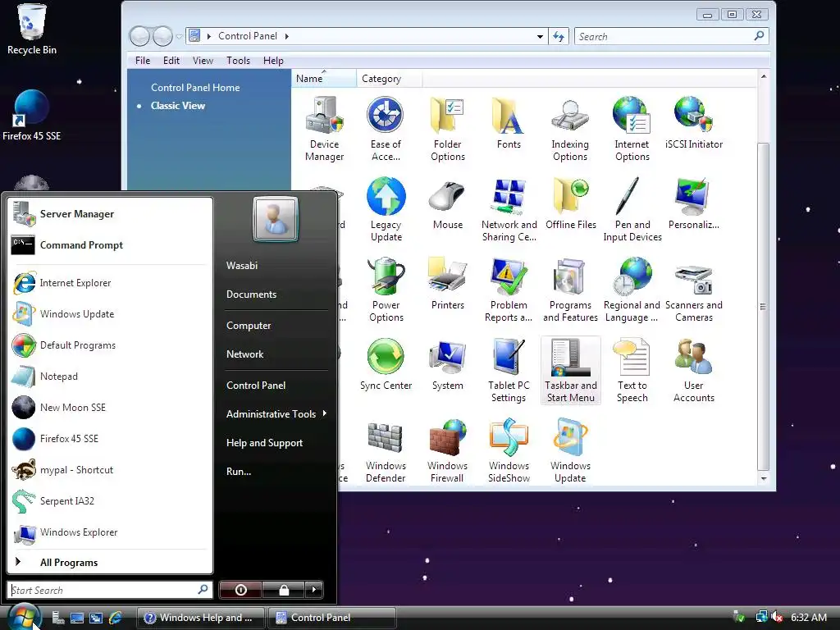Click the Start menu lock button
Screen dimensions: 840x630
coord(284,590)
